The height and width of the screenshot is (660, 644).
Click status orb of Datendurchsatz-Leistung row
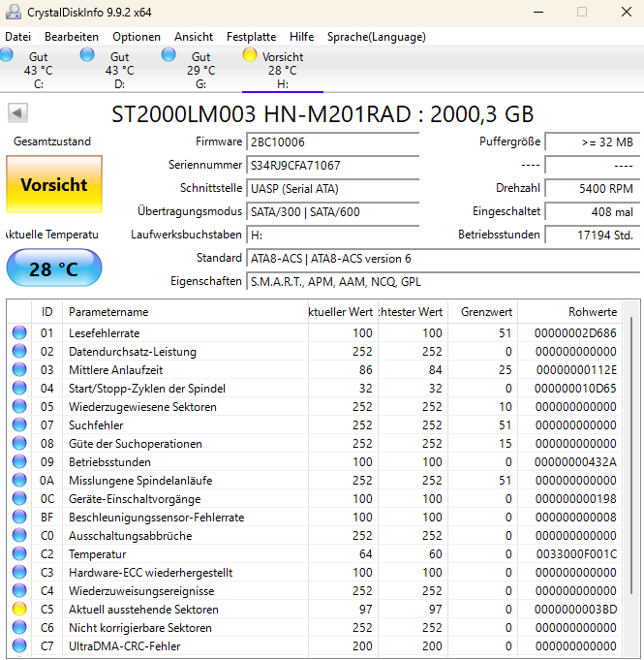[x=19, y=351]
